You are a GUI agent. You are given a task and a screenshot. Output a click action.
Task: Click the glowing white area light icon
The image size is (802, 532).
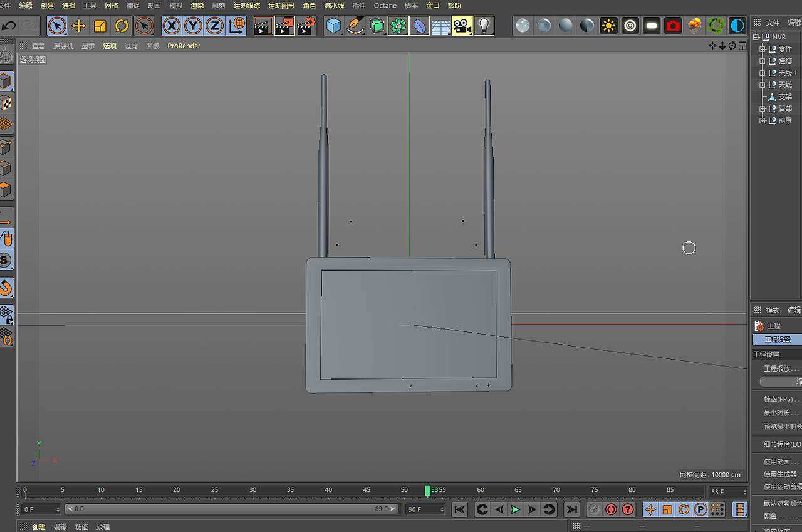coord(652,26)
